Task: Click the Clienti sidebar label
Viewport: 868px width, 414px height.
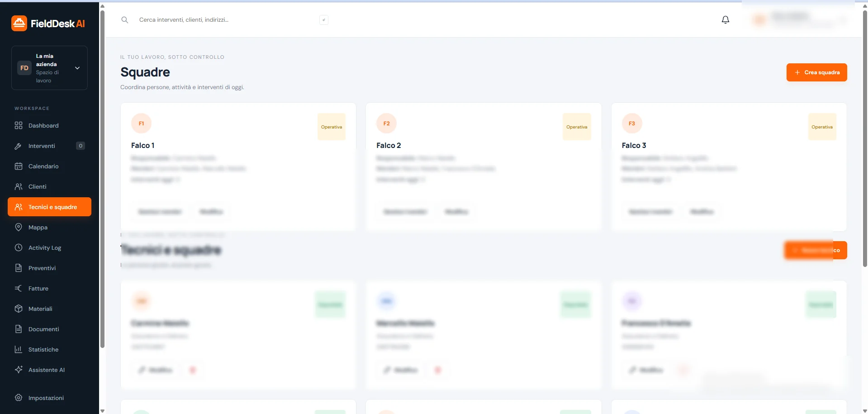Action: click(38, 186)
